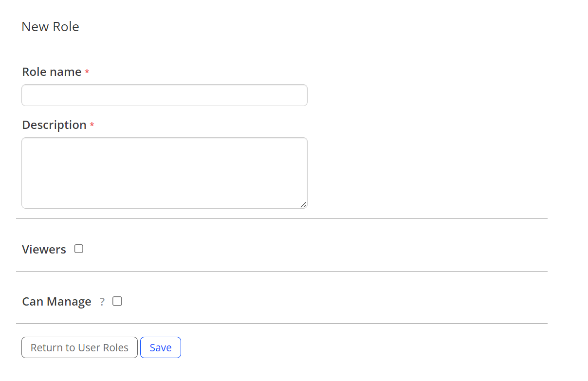
Task: Open the Can Manage help question mark
Action: [x=102, y=302]
